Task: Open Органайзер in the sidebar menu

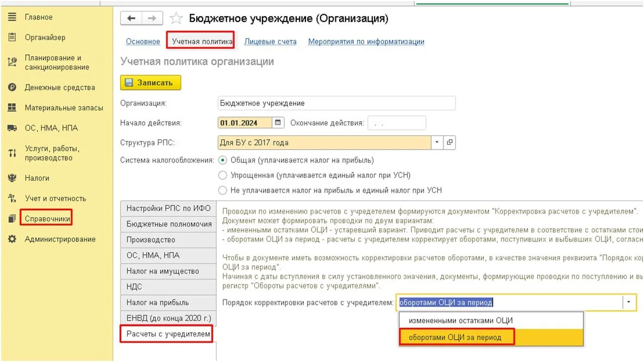Action: 45,37
